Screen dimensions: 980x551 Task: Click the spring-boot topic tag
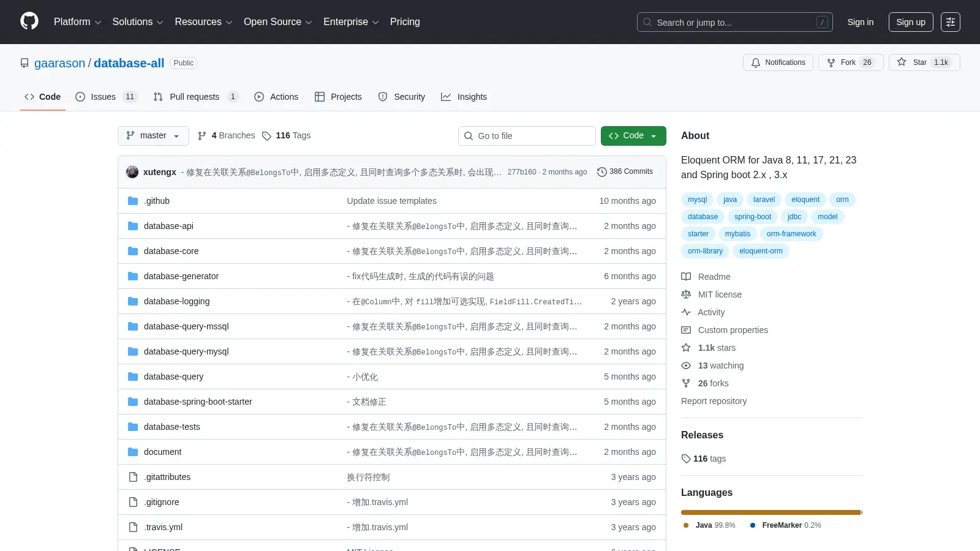pos(753,217)
